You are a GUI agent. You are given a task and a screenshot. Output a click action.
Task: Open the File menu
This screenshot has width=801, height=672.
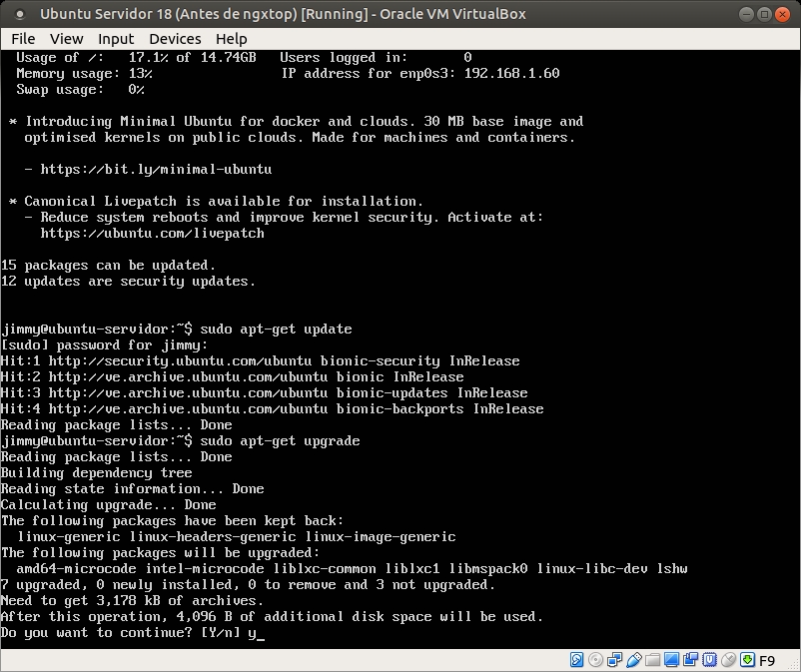click(23, 38)
